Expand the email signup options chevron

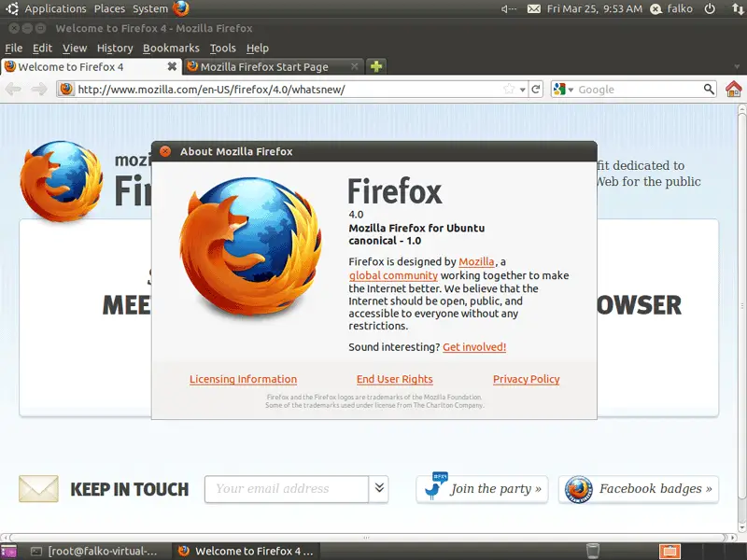pyautogui.click(x=379, y=488)
